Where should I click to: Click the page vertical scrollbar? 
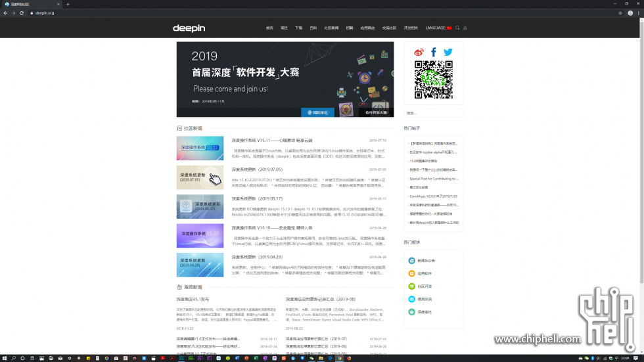tap(641, 151)
